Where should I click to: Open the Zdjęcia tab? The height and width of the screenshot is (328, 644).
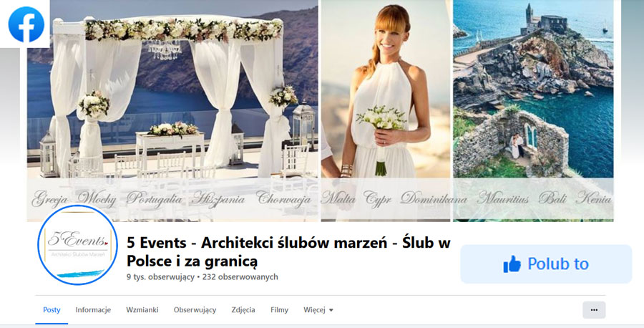pos(243,310)
